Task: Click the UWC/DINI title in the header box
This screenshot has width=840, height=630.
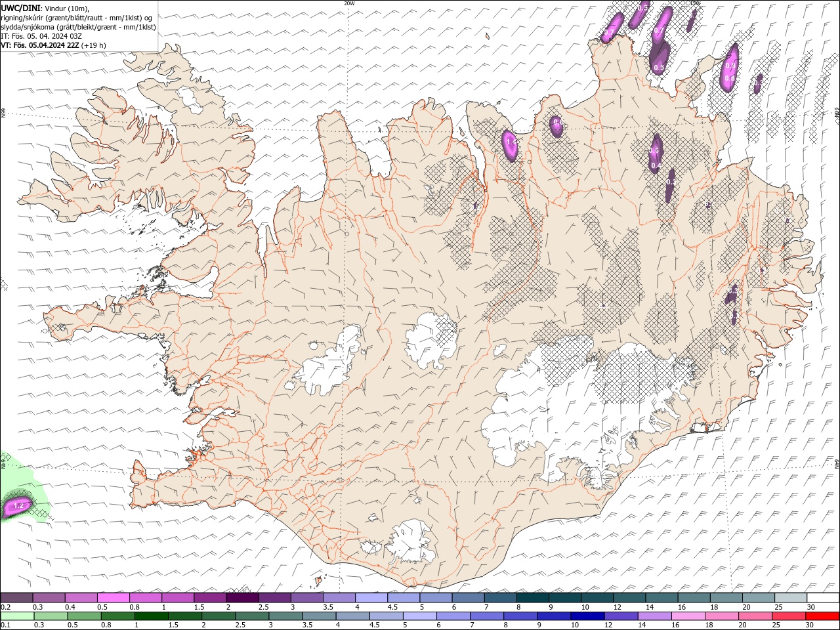Action: pos(20,7)
